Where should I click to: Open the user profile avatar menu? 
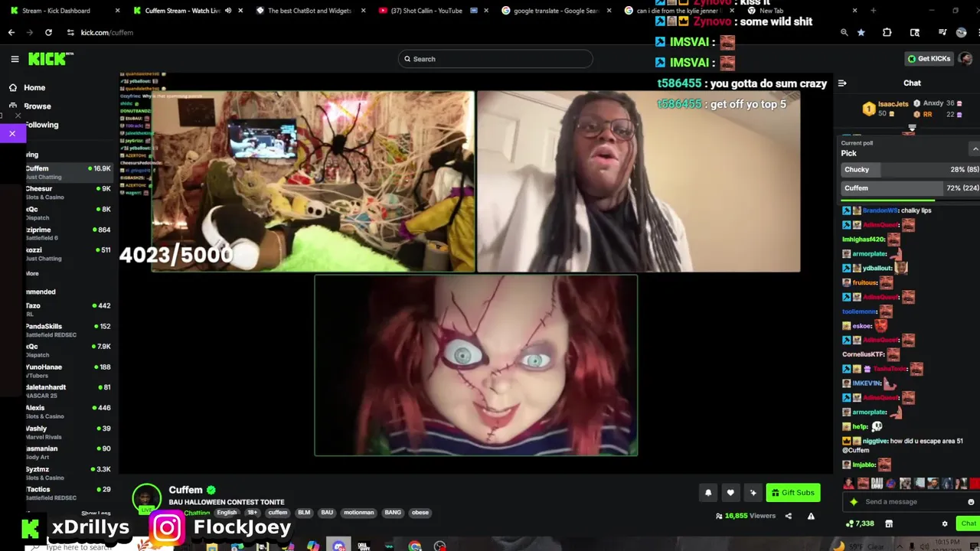click(965, 59)
